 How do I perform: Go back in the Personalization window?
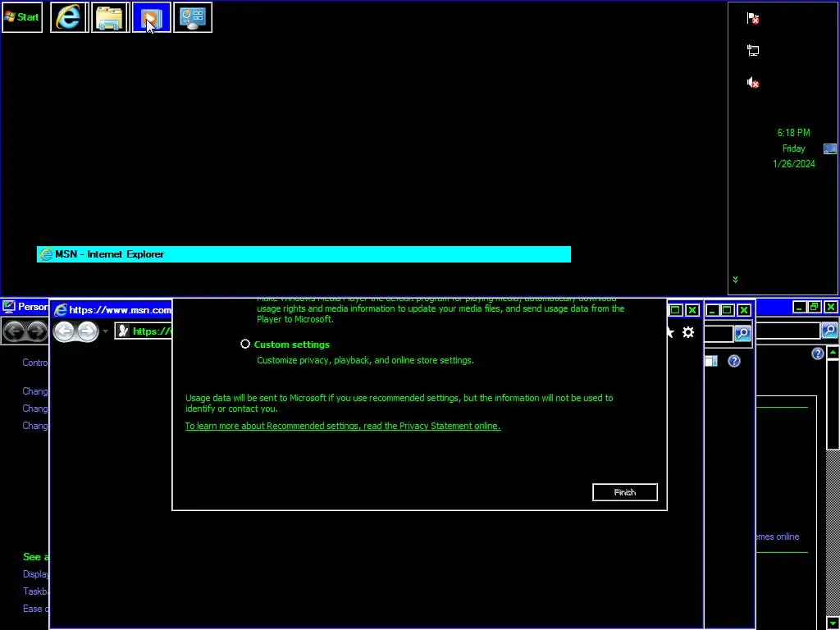[x=14, y=331]
